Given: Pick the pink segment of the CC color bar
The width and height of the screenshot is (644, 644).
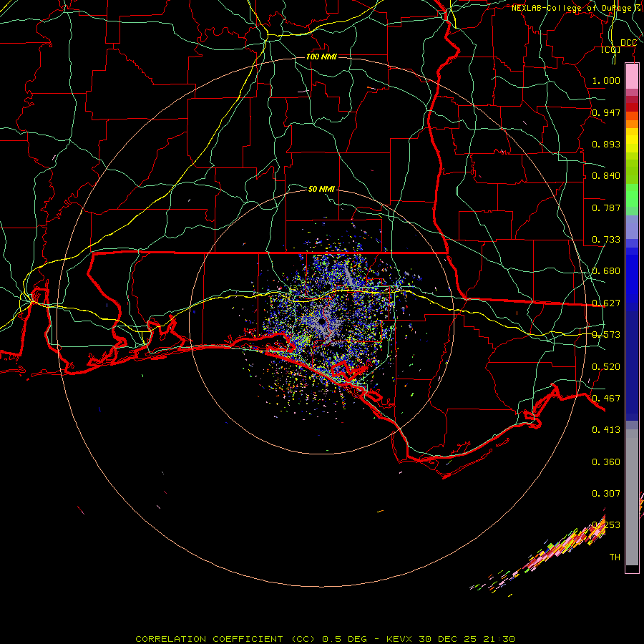Looking at the screenshot, I should click(x=632, y=77).
